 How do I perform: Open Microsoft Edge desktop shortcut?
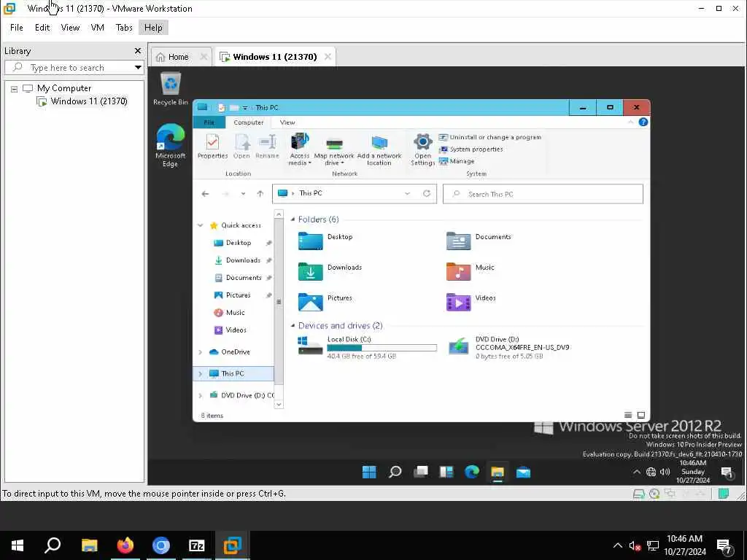[x=170, y=145]
